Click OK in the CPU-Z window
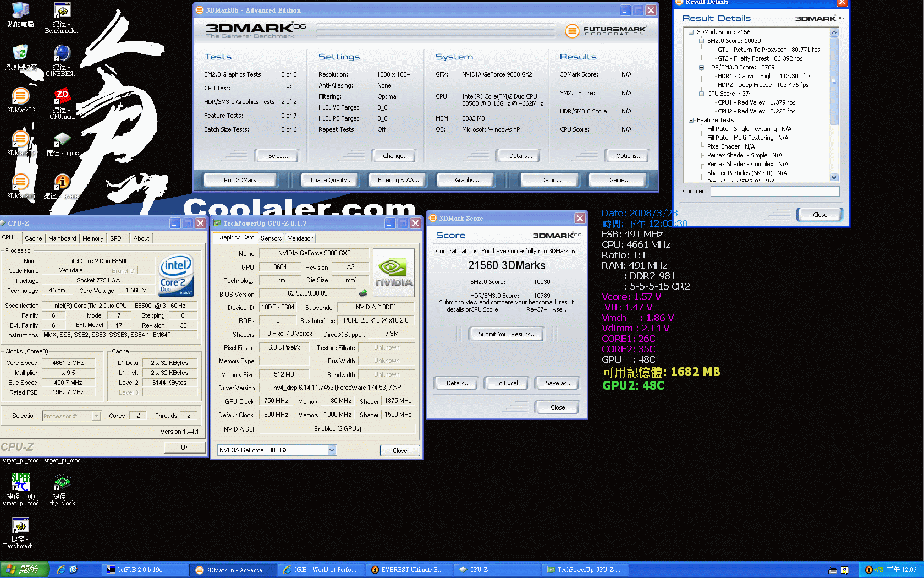The width and height of the screenshot is (924, 578). click(x=185, y=448)
